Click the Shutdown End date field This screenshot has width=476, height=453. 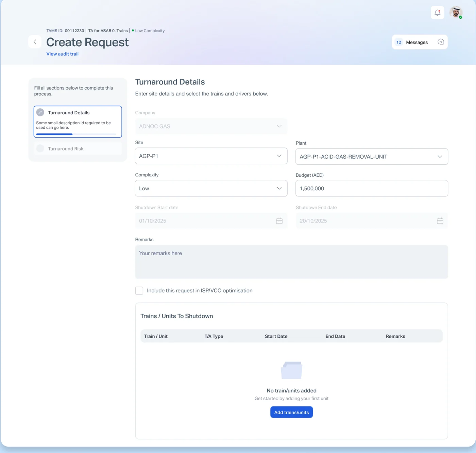(x=372, y=221)
